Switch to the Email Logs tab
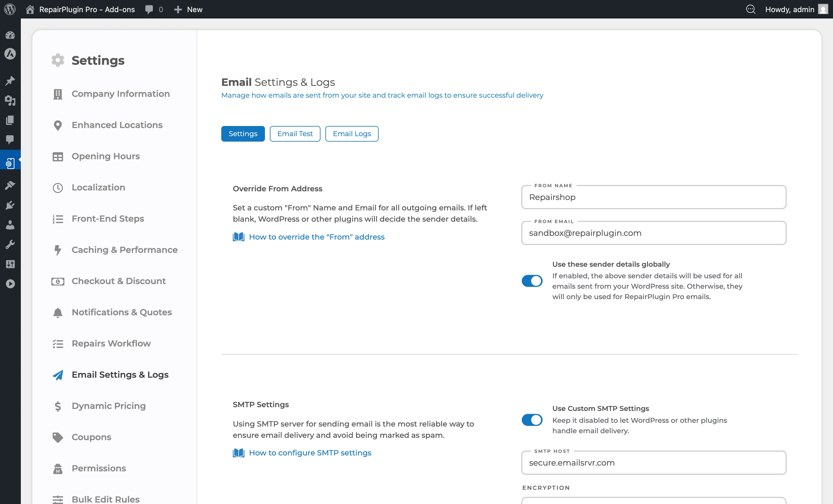Screen dimensions: 833x504 pyautogui.click(x=352, y=134)
